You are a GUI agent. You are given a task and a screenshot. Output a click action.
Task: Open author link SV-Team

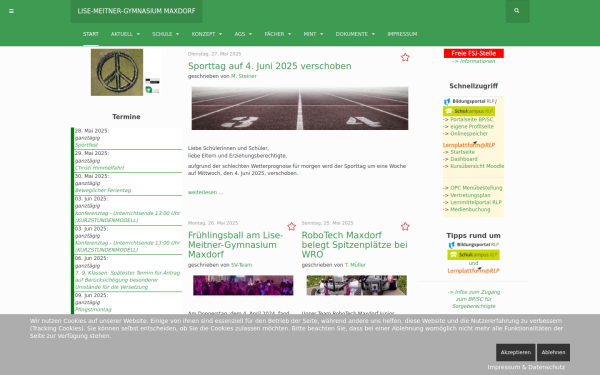point(241,265)
